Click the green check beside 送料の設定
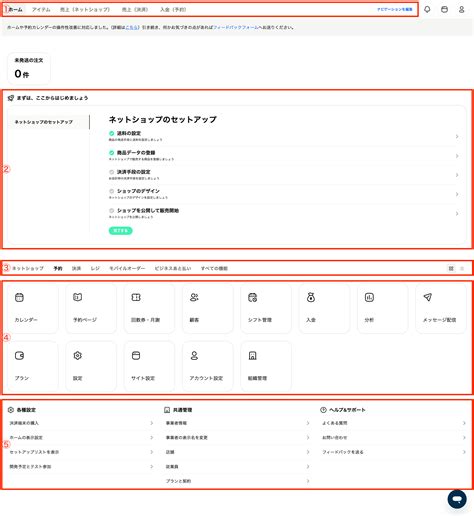The image size is (474, 516). pyautogui.click(x=112, y=133)
